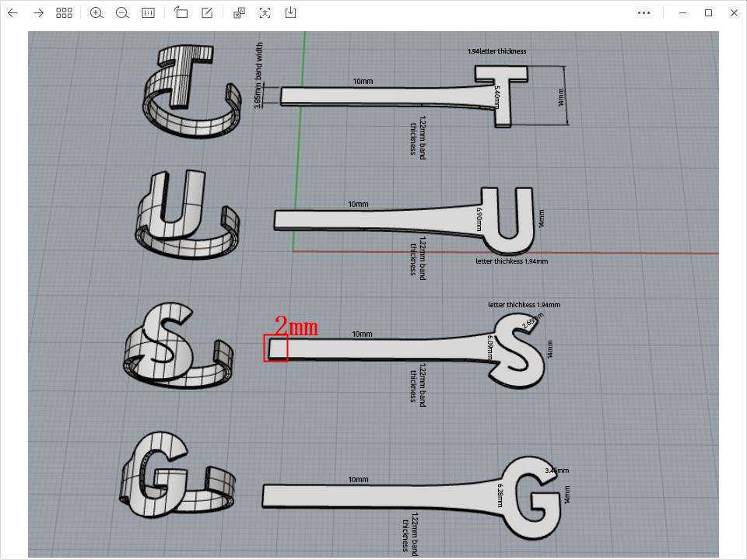Zoom out of the image
The width and height of the screenshot is (747, 560).
[122, 13]
